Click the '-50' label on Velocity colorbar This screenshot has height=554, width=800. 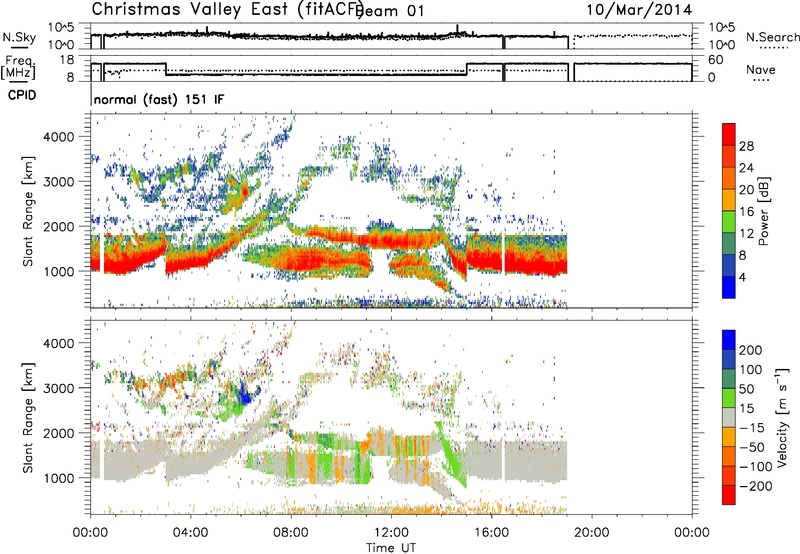coord(752,447)
